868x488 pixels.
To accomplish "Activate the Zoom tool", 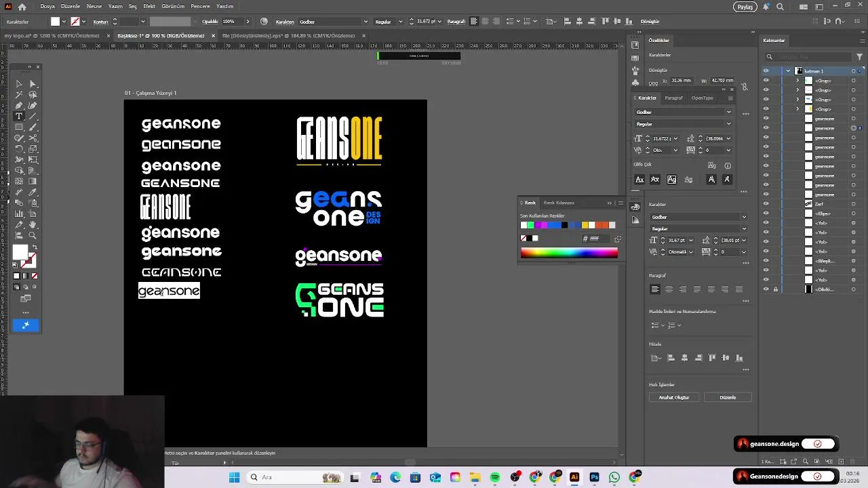I will pyautogui.click(x=33, y=235).
